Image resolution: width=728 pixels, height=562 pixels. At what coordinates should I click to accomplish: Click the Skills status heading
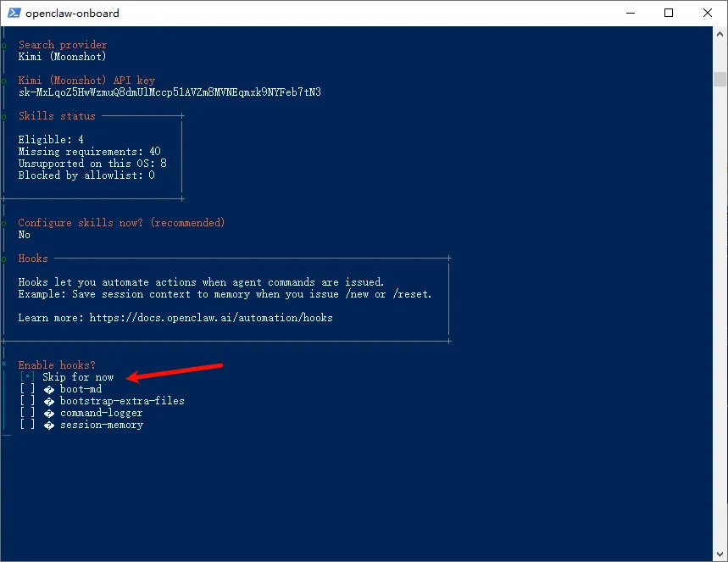tap(57, 115)
